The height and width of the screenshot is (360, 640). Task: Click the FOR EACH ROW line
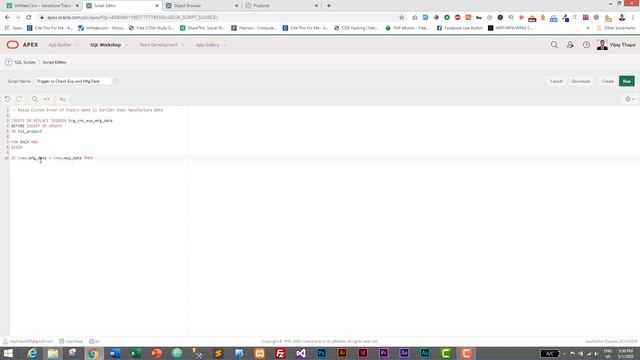(x=24, y=142)
